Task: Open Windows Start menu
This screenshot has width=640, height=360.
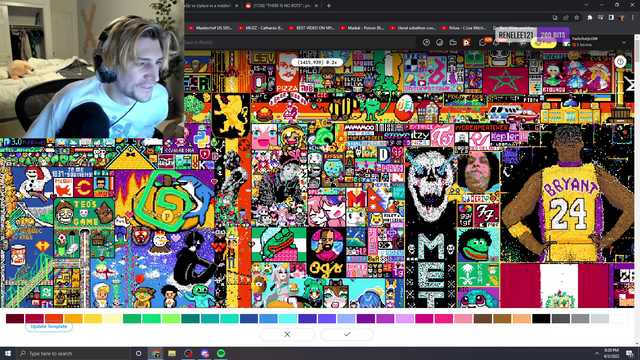Action: [8, 353]
